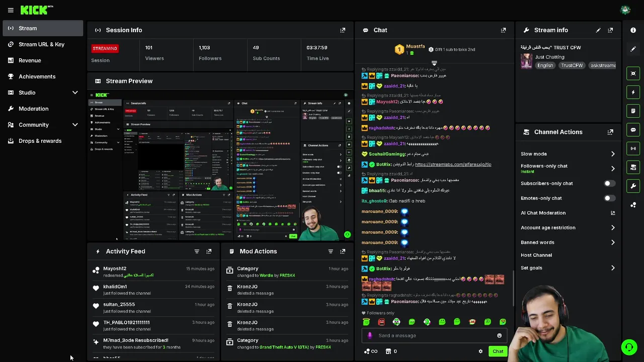Open the streamlabs tip link in chat
Image resolution: width=644 pixels, height=362 pixels.
453,164
